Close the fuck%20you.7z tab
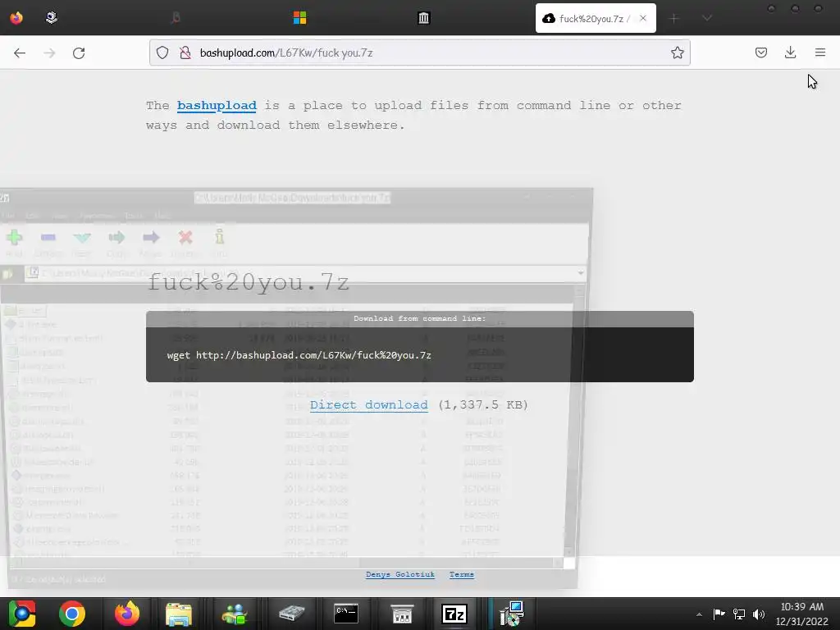Viewport: 840px width, 630px height. tap(643, 18)
